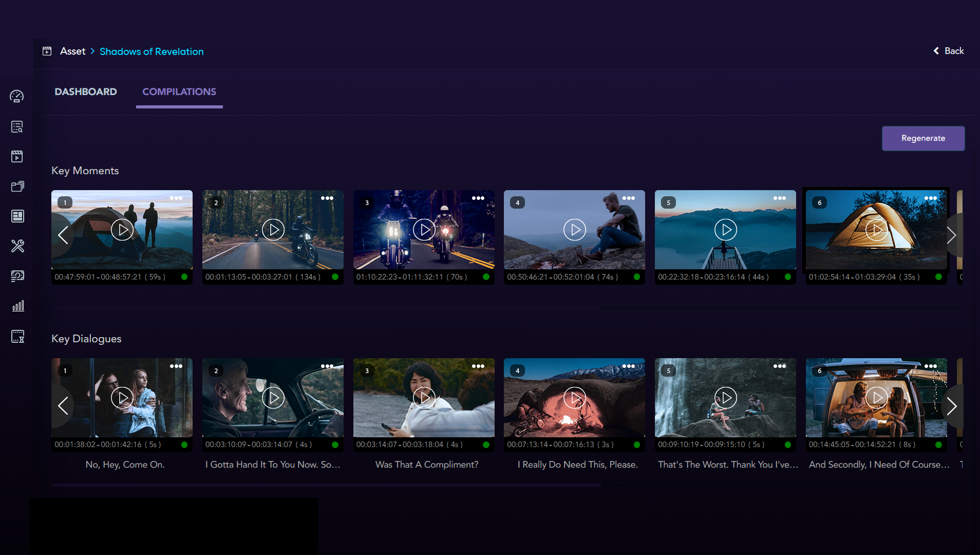Toggle the green status dot on the 70s key moment
Screen dimensions: 980x555
[486, 277]
